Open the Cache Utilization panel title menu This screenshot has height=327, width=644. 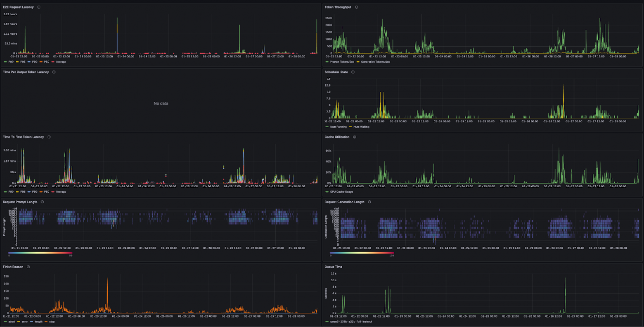tap(337, 137)
